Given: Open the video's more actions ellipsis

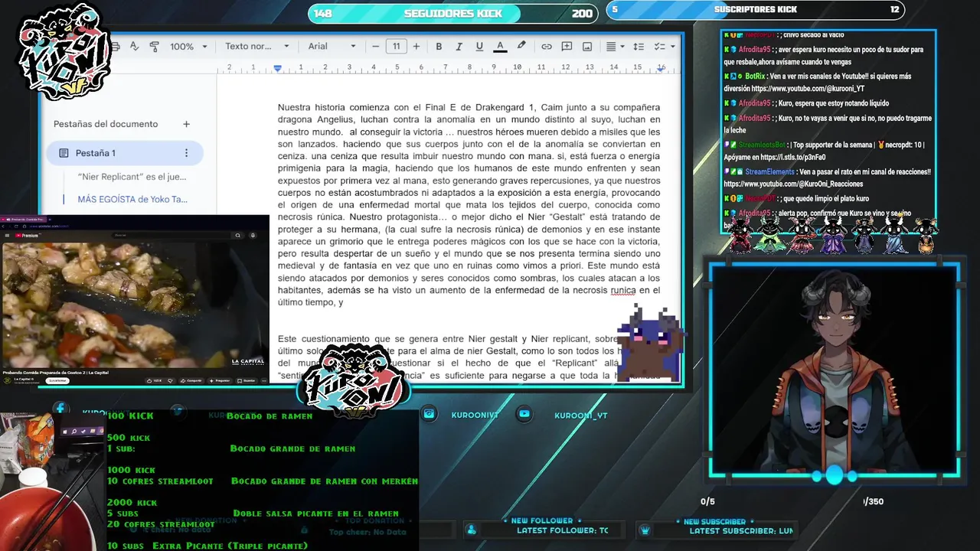Looking at the screenshot, I should coord(264,380).
